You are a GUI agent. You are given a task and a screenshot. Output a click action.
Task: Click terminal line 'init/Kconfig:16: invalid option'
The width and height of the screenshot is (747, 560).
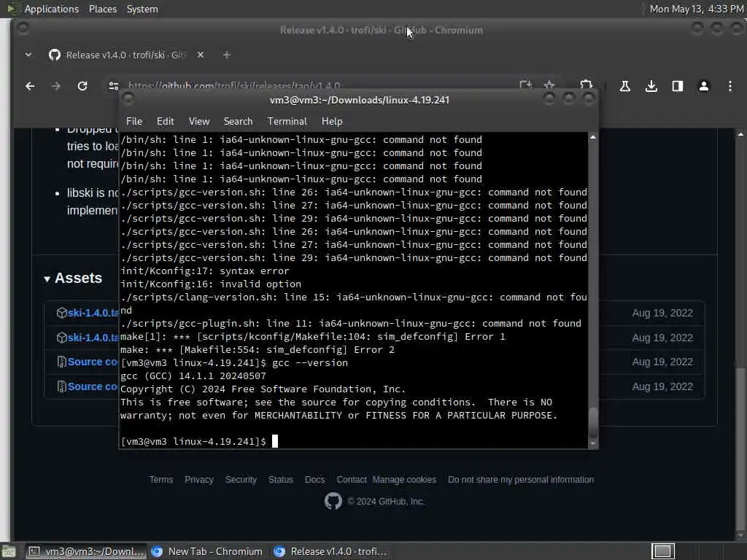tap(211, 284)
